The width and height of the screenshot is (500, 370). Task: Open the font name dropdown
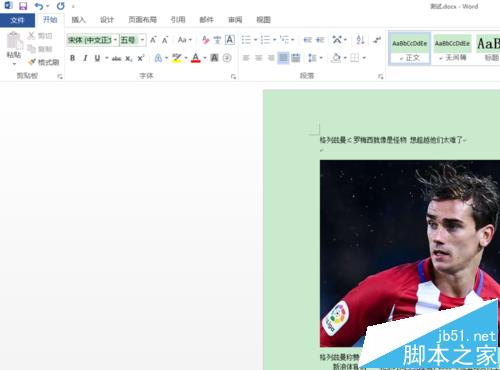(x=115, y=40)
